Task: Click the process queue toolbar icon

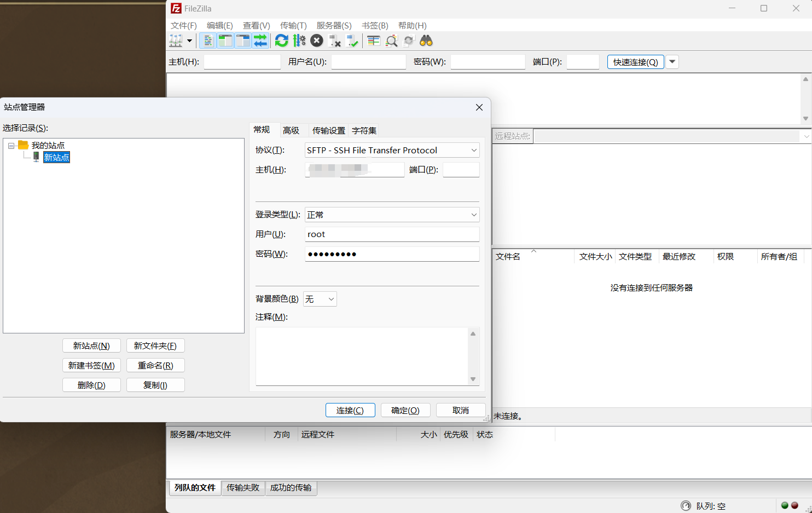Action: click(x=299, y=41)
